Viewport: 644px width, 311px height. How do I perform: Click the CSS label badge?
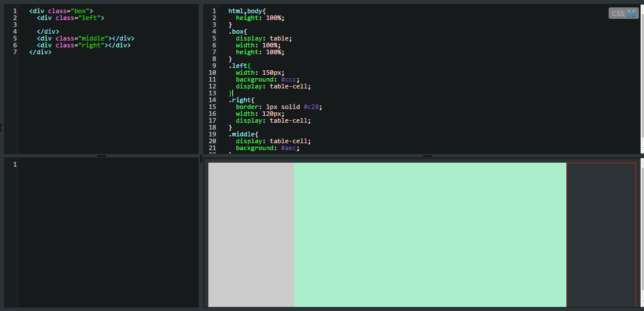(623, 14)
